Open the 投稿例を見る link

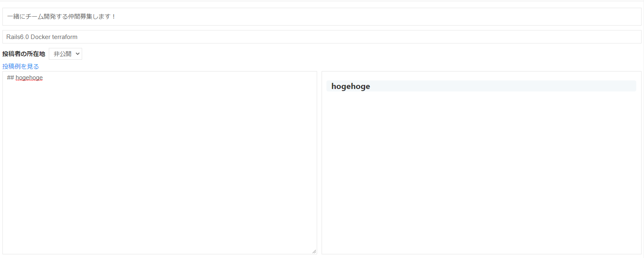(x=21, y=66)
